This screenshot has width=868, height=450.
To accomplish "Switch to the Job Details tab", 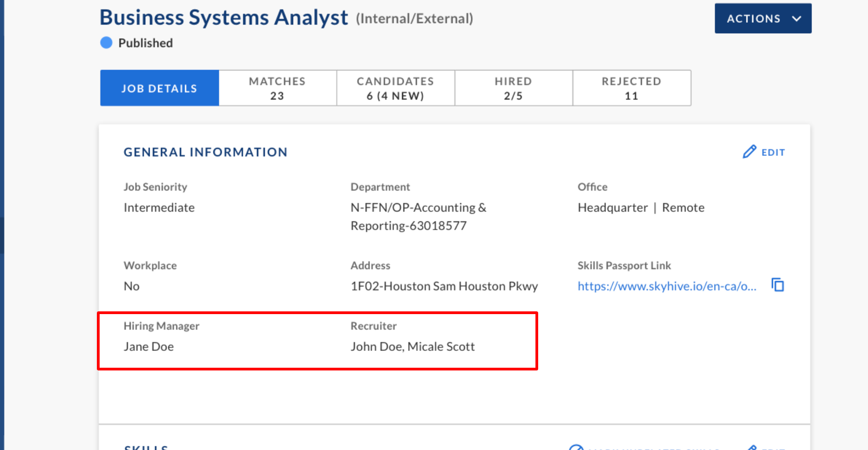I will tap(159, 88).
